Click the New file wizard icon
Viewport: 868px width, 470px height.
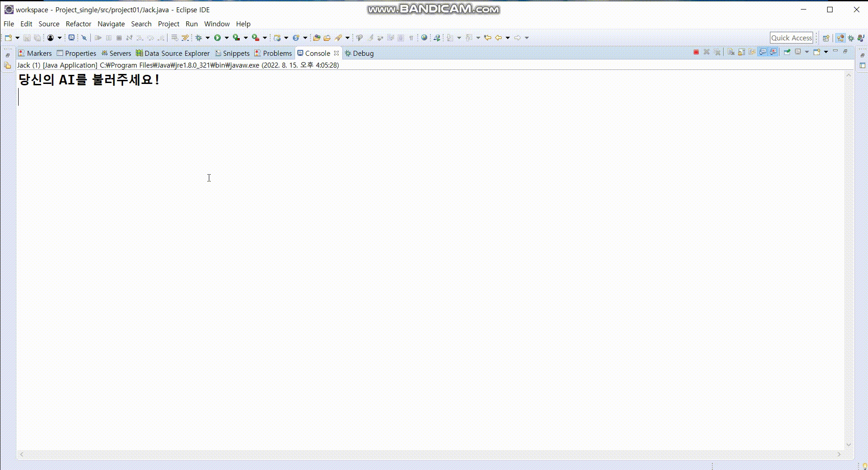8,38
